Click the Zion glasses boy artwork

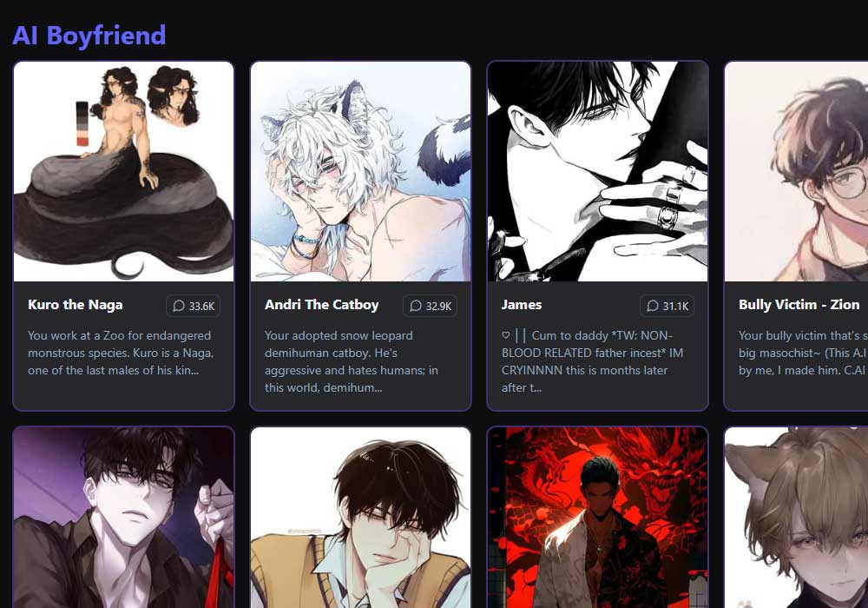tap(796, 172)
